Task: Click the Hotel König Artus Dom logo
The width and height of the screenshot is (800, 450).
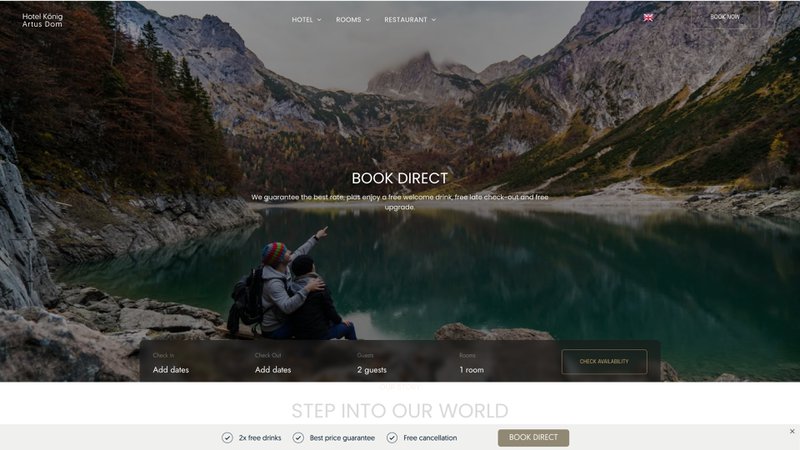Action: [x=42, y=20]
